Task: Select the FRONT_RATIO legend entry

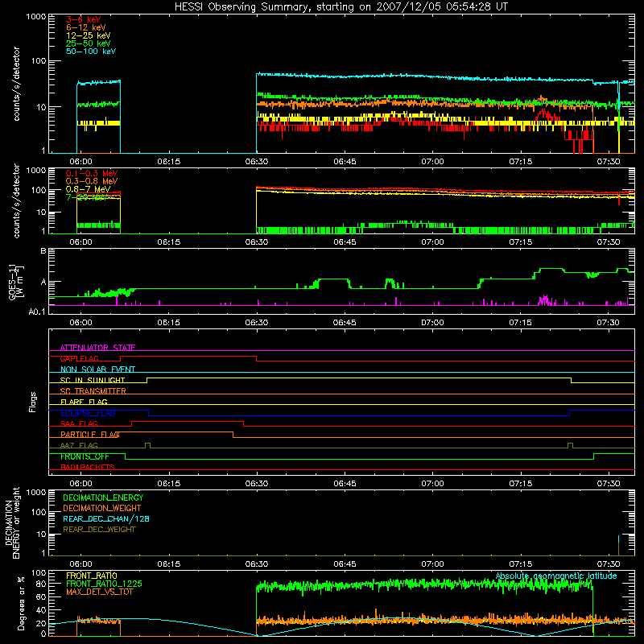Action: [92, 576]
